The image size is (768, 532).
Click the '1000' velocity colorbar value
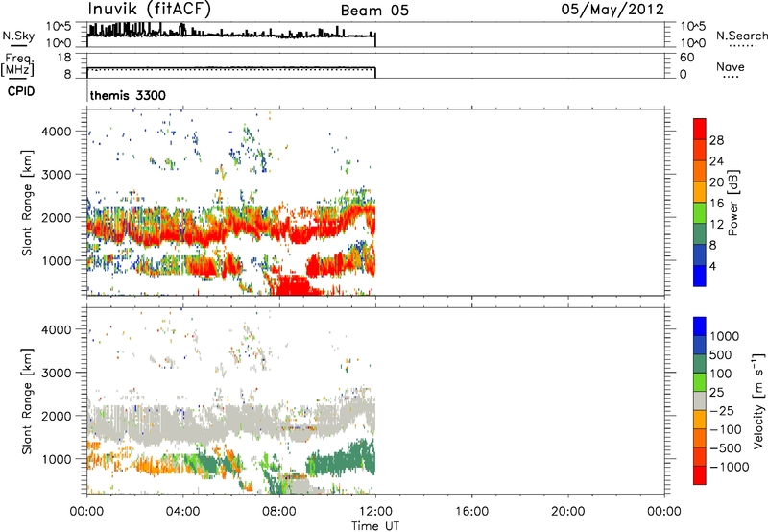tap(725, 336)
